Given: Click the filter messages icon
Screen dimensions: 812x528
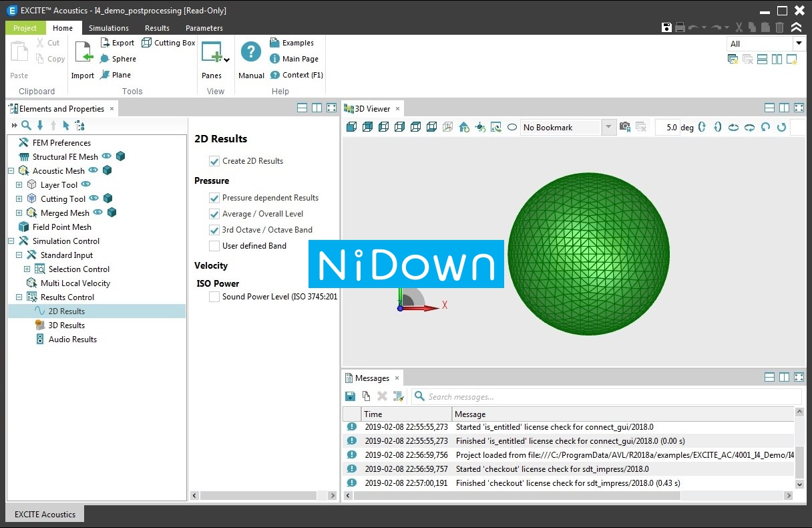Looking at the screenshot, I should click(399, 396).
